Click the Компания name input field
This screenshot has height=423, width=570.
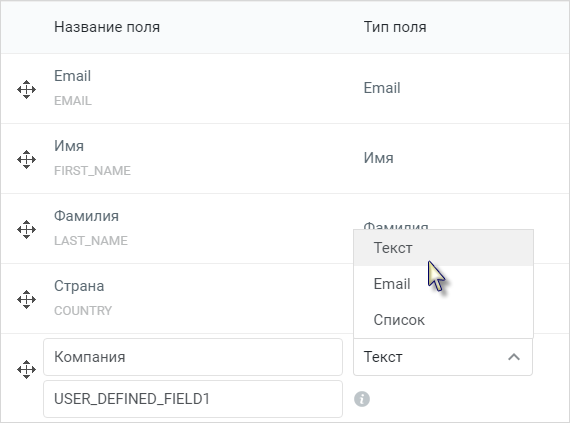193,357
